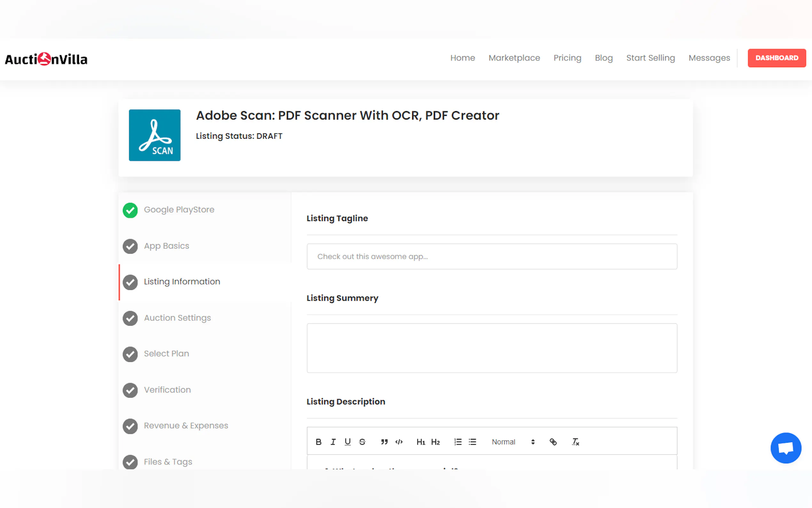812x508 pixels.
Task: Apply italic formatting in the editor
Action: [x=333, y=442]
